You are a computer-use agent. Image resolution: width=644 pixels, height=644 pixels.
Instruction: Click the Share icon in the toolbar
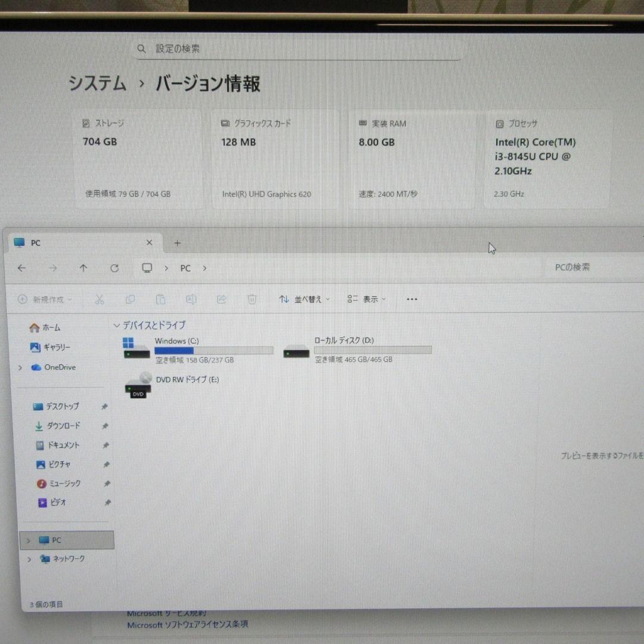click(221, 299)
